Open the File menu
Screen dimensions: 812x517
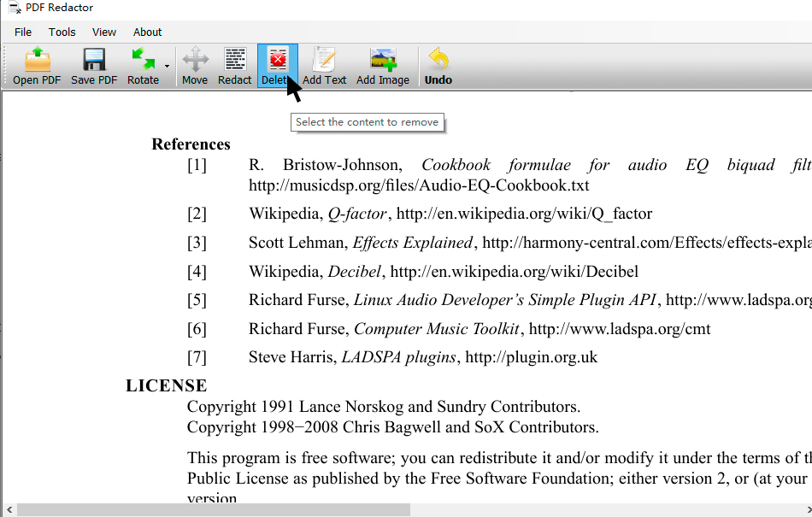click(x=23, y=32)
